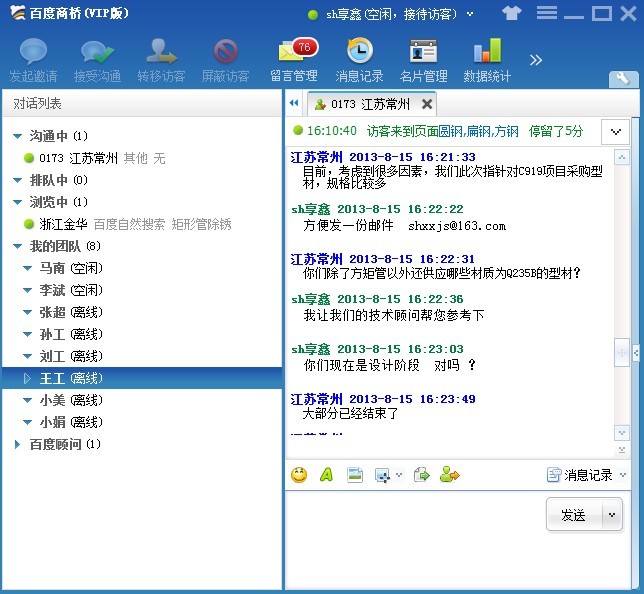
Task: Click chat scrollbar up arrow
Action: coord(622,157)
